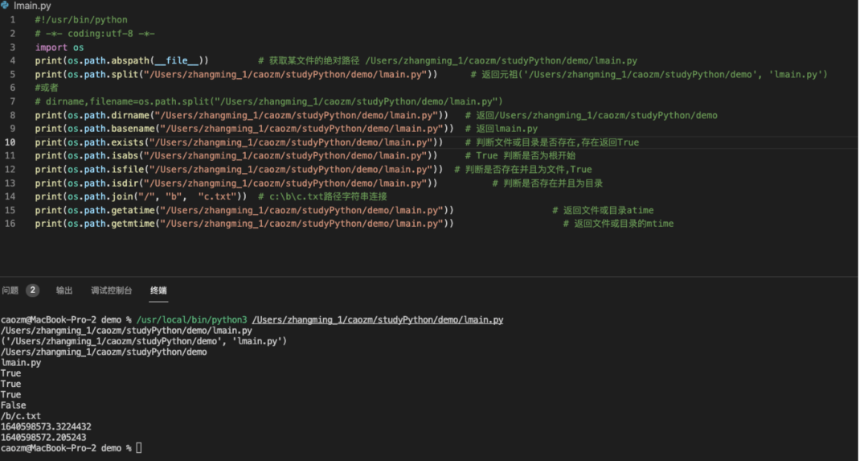Click the 'False' output line in terminal
The width and height of the screenshot is (868, 461).
(14, 405)
